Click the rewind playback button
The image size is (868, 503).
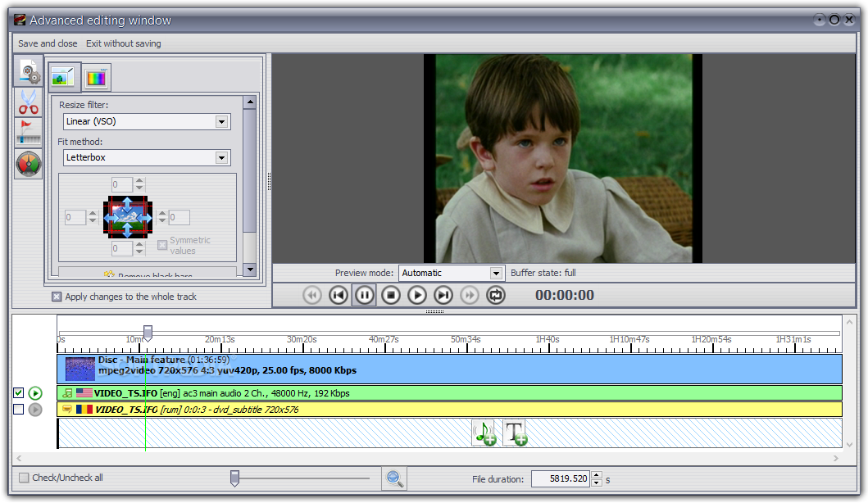pyautogui.click(x=312, y=295)
